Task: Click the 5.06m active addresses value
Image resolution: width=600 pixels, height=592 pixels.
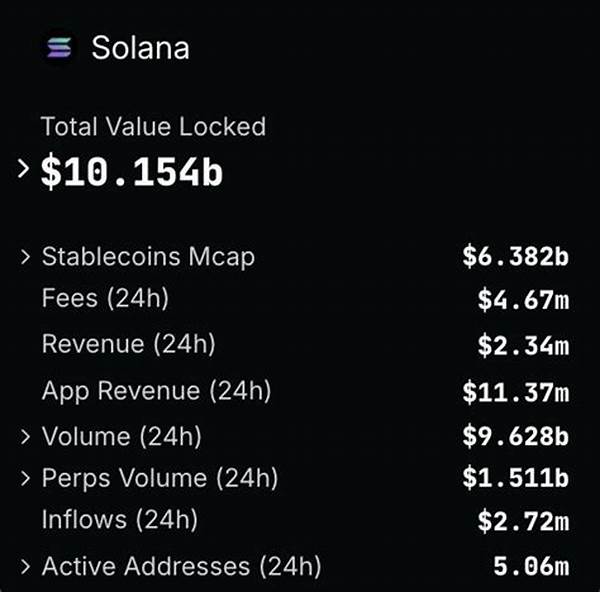Action: pyautogui.click(x=531, y=567)
